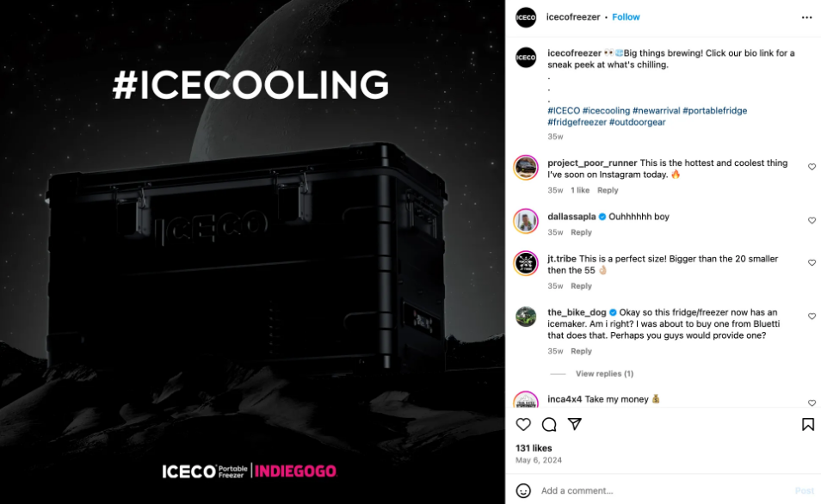This screenshot has width=821, height=504.
Task: Expand View replies (1) under the_bike_dog
Action: (604, 373)
